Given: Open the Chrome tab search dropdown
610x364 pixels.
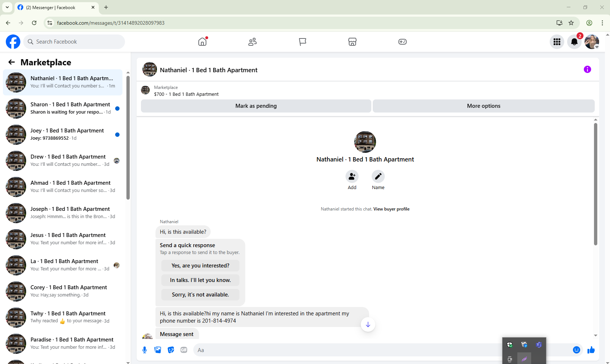Looking at the screenshot, I should click(7, 7).
